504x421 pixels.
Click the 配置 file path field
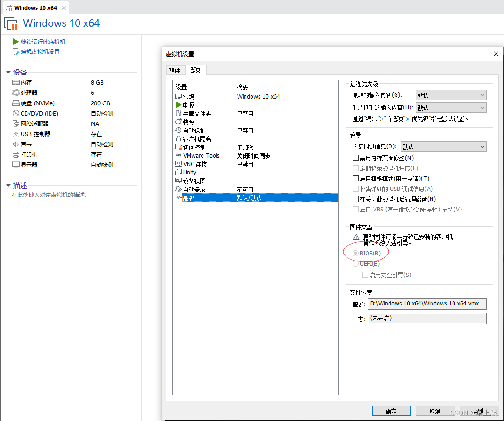point(427,304)
